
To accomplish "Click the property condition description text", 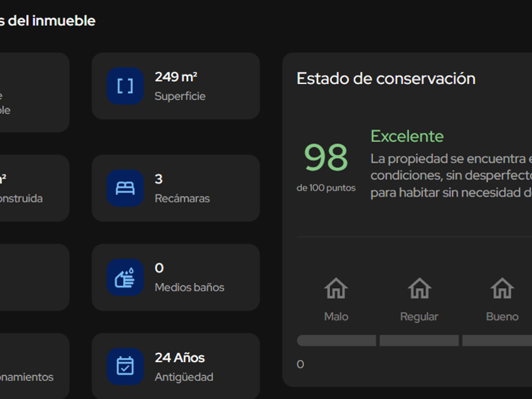I will (451, 175).
